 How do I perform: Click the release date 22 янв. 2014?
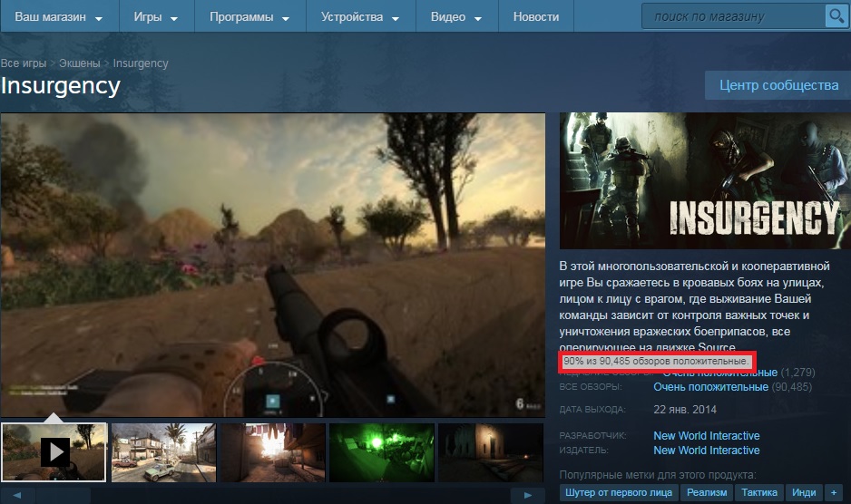(685, 410)
